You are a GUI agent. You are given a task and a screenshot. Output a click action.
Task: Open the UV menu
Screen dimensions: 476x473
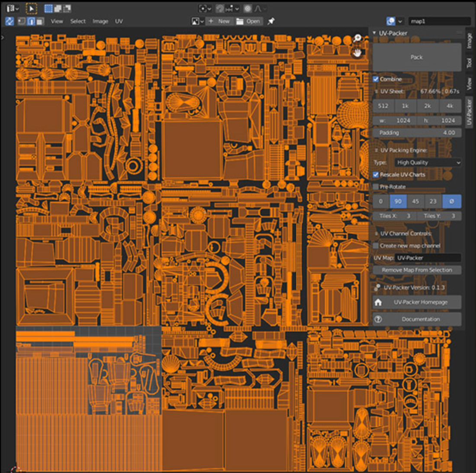coord(119,21)
